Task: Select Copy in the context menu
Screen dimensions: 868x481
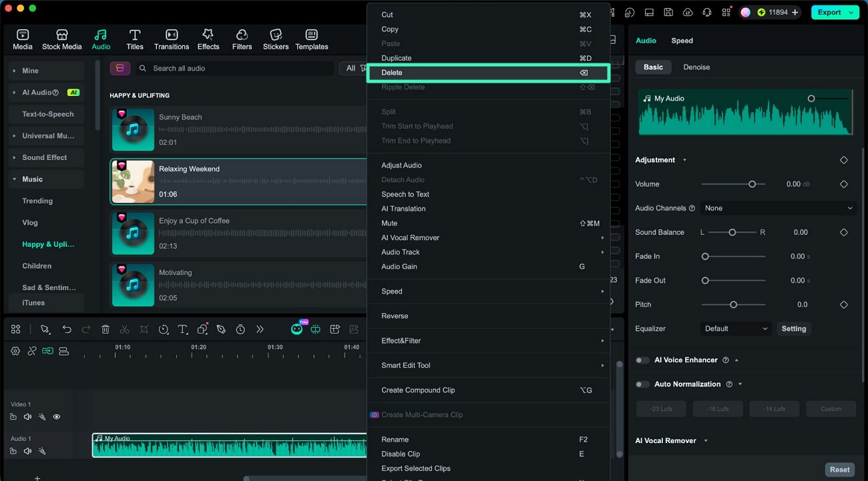Action: tap(488, 29)
